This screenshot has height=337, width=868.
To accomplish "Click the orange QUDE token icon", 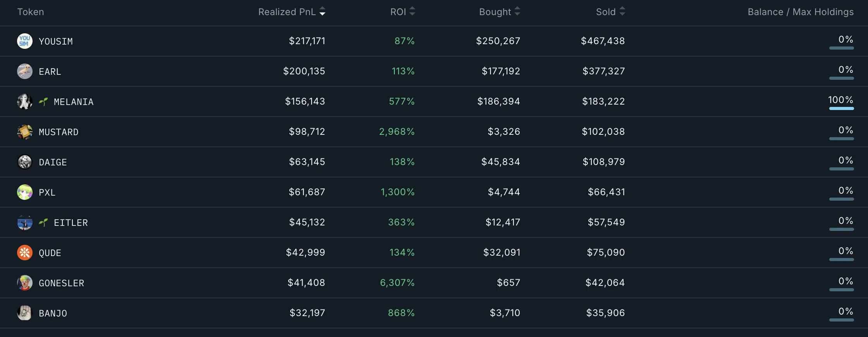I will tap(25, 253).
